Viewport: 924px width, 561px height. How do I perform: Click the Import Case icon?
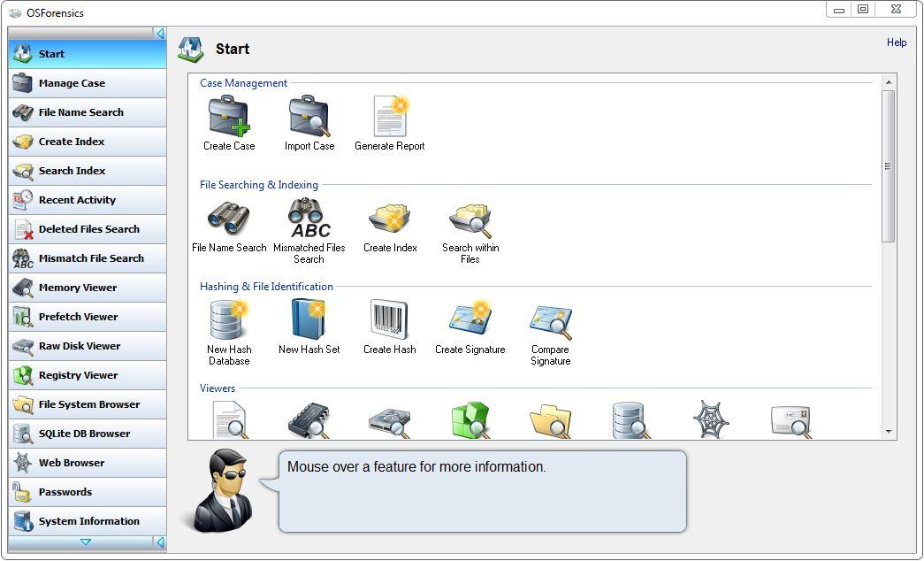[309, 117]
